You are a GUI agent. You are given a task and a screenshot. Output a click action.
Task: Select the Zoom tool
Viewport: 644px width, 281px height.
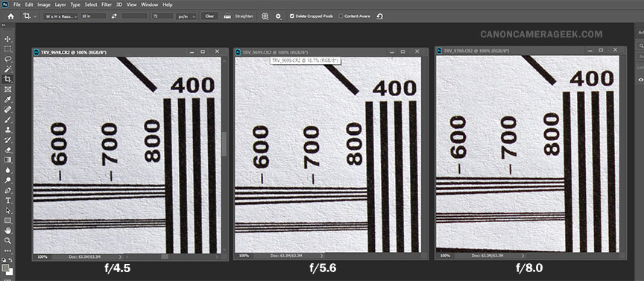click(7, 241)
